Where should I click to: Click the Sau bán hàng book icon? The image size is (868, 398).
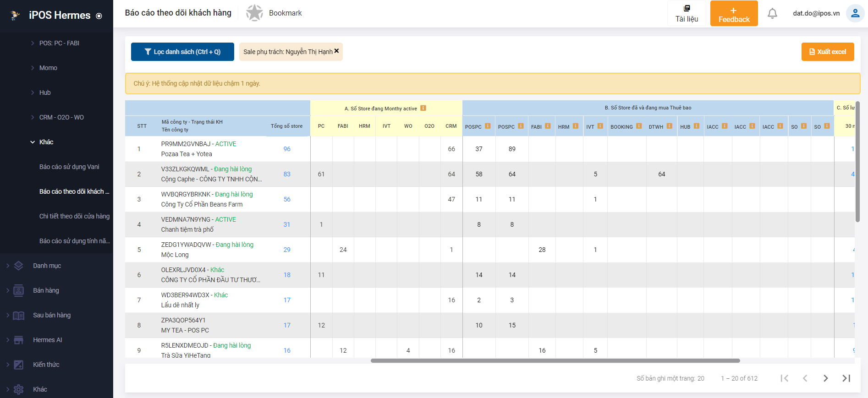tap(19, 315)
